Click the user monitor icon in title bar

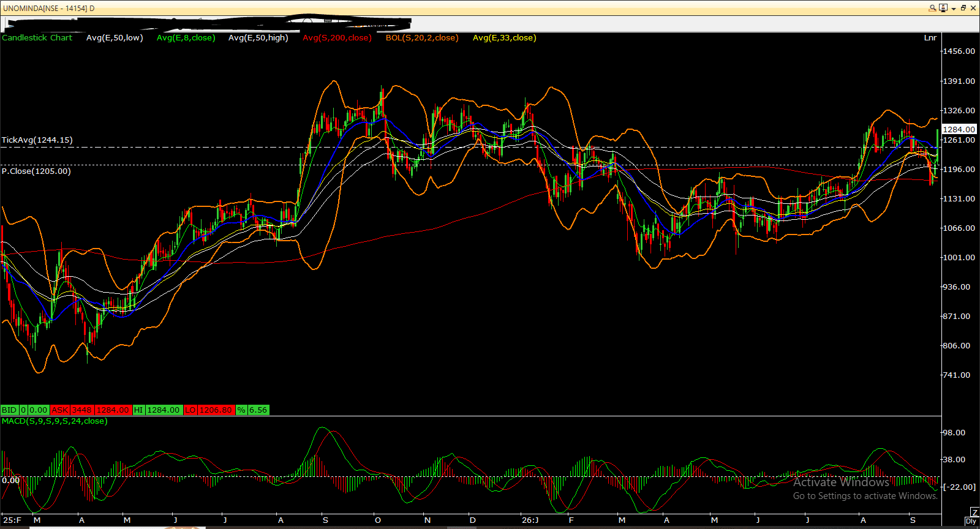pyautogui.click(x=943, y=8)
